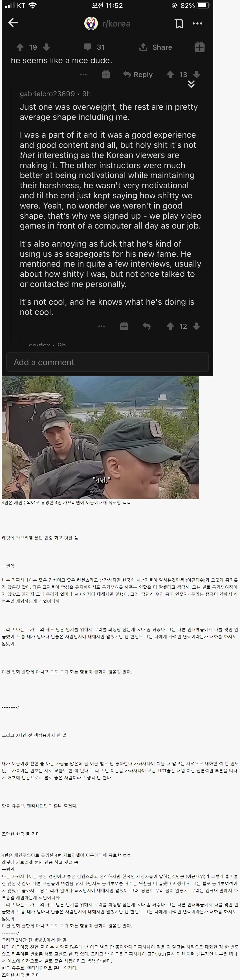
Task: Downvote the post next to 19
Action: pyautogui.click(x=46, y=47)
